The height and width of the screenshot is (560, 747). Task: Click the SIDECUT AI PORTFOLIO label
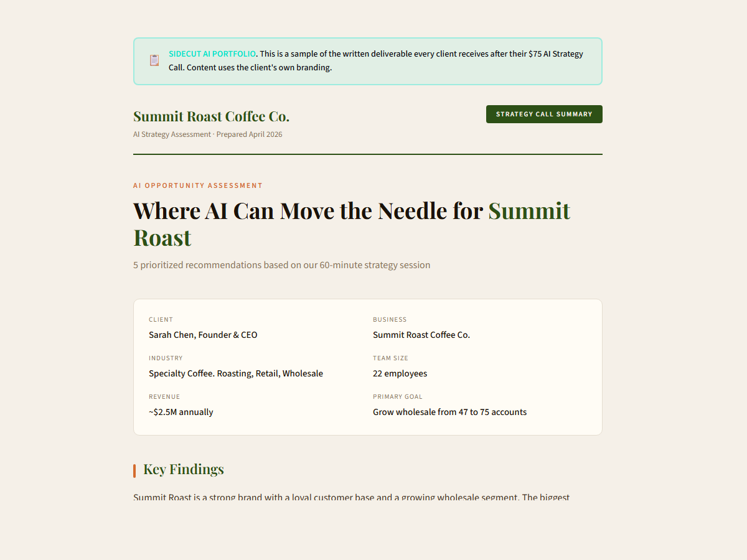pyautogui.click(x=212, y=54)
